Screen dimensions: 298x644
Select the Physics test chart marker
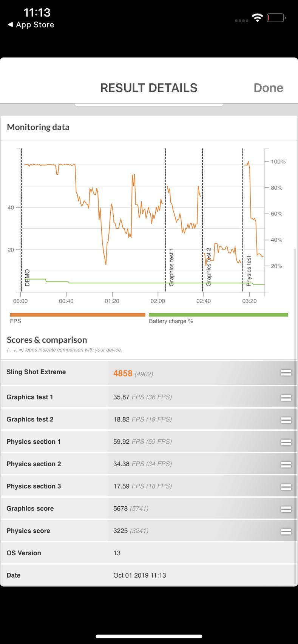click(249, 271)
